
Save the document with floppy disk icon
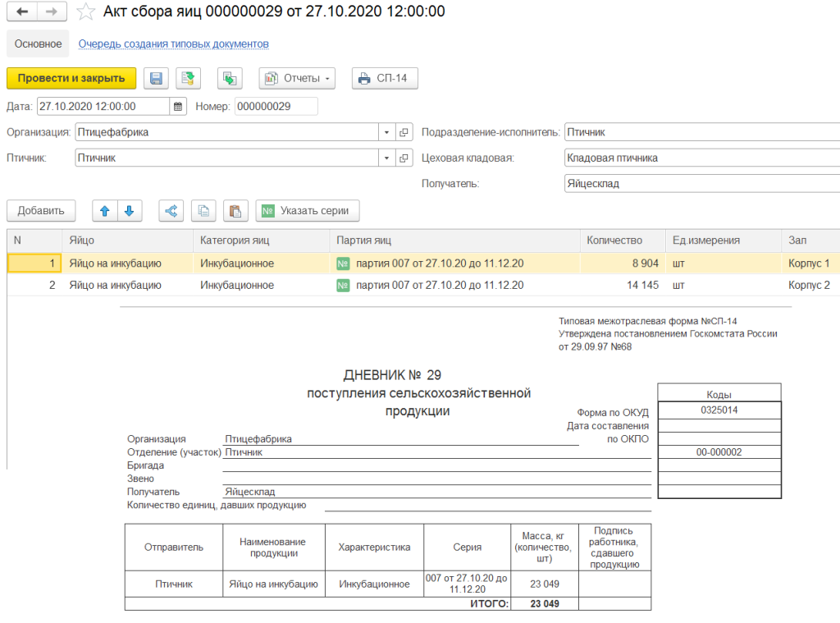pos(156,78)
